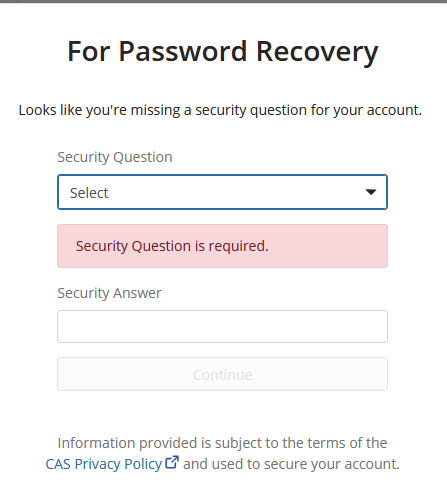447x488 pixels.
Task: Click the greyed-out 'Continue' label text
Action: click(x=222, y=375)
